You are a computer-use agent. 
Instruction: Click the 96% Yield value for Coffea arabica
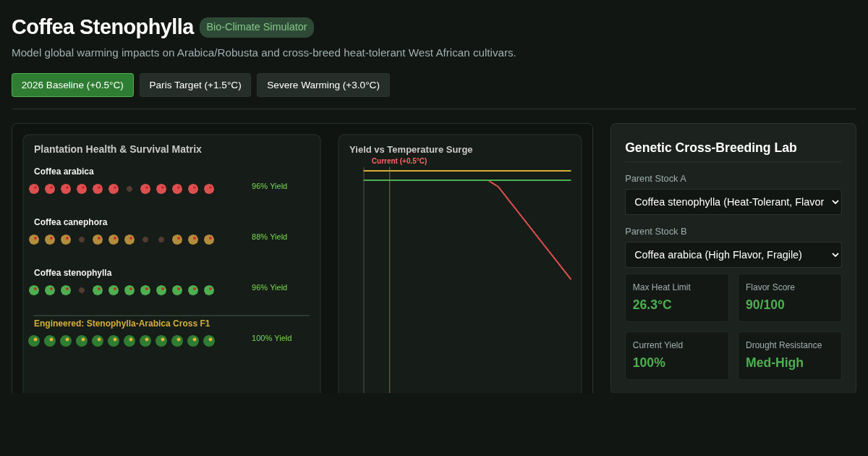(x=269, y=186)
